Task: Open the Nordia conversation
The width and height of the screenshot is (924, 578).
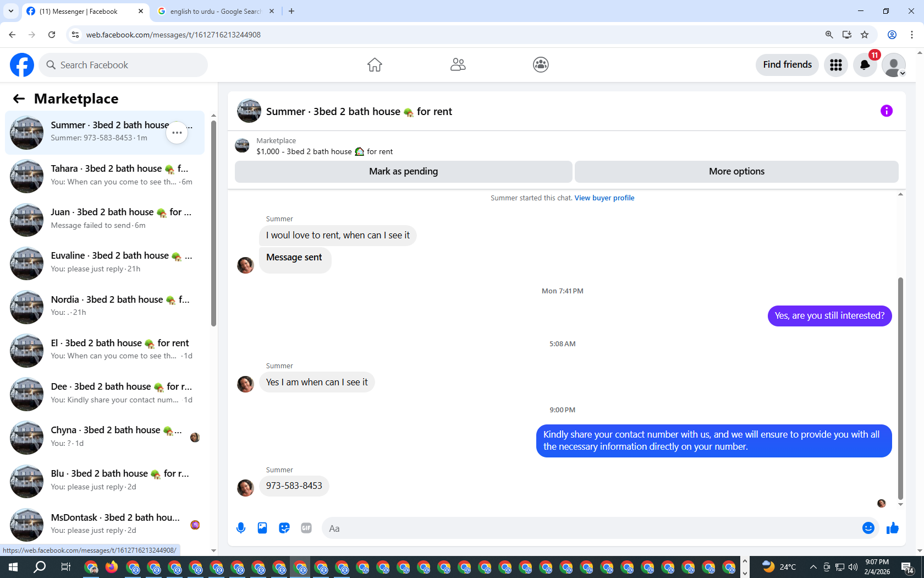Action: pyautogui.click(x=105, y=306)
